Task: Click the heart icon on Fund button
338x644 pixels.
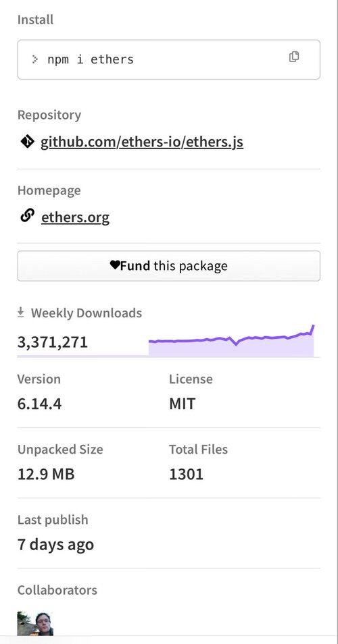Action: coord(115,265)
